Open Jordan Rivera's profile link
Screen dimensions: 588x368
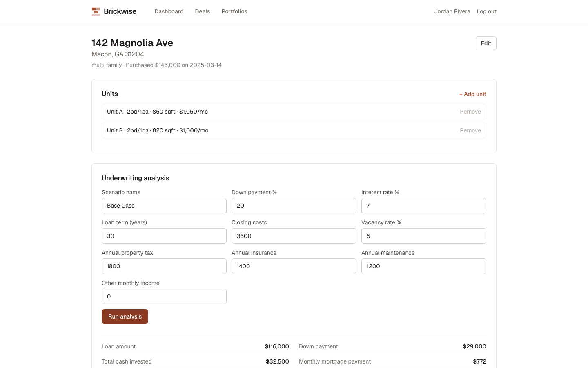452,11
